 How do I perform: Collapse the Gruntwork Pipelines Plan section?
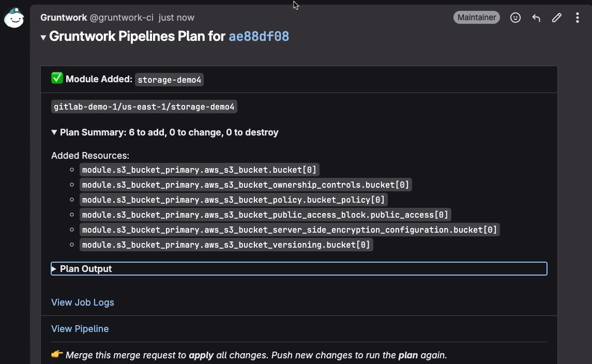[x=43, y=37]
